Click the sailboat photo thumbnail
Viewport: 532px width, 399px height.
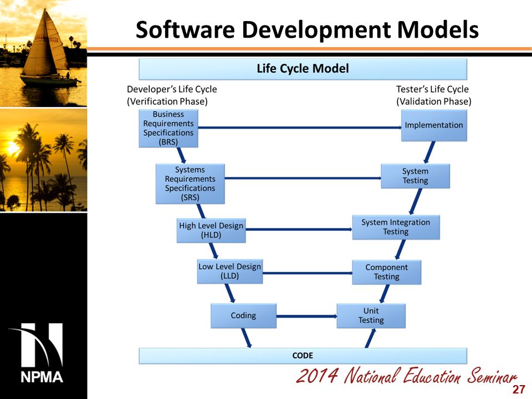[43, 53]
